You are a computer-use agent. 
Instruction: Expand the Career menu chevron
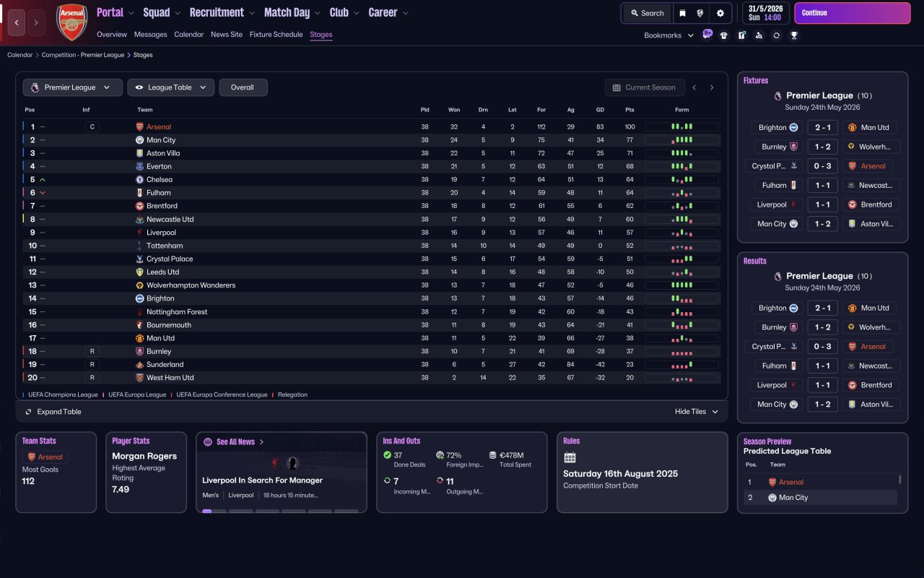click(x=405, y=13)
